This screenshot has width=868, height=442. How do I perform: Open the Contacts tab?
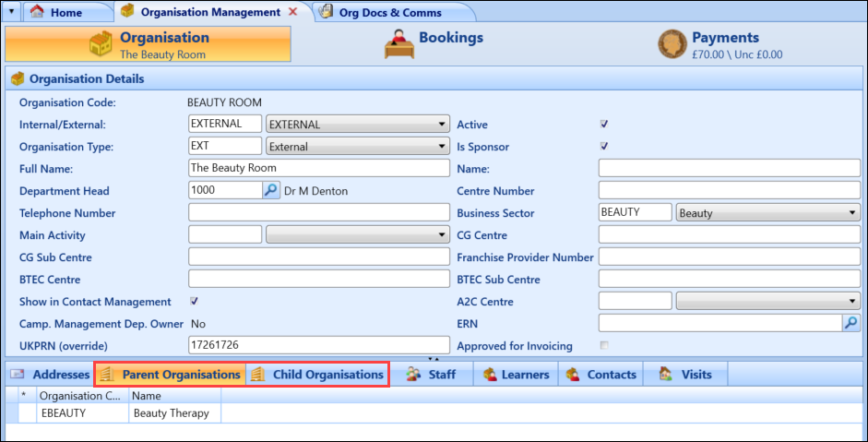(x=601, y=375)
